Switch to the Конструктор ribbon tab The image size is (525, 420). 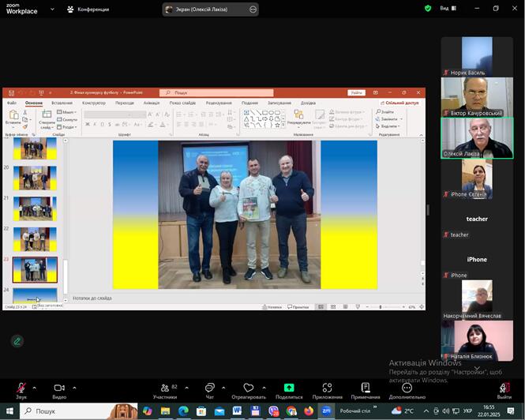[x=94, y=103]
